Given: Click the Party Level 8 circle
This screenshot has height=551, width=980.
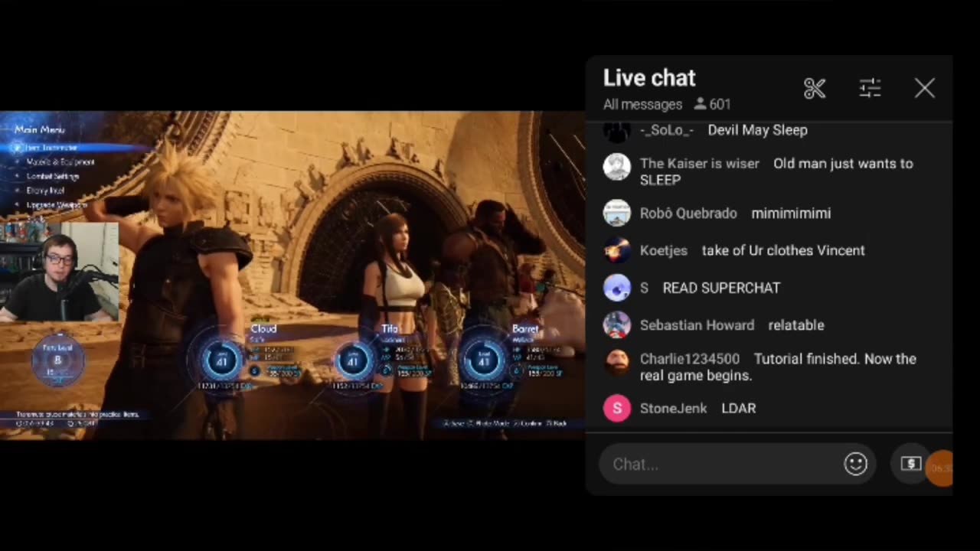Looking at the screenshot, I should [x=57, y=360].
